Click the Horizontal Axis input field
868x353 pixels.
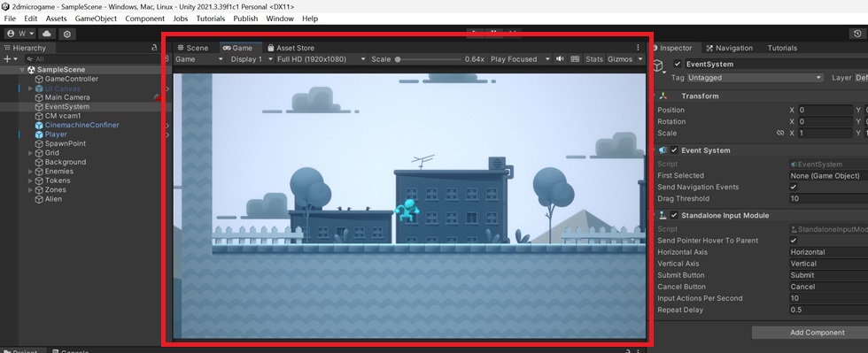[829, 252]
